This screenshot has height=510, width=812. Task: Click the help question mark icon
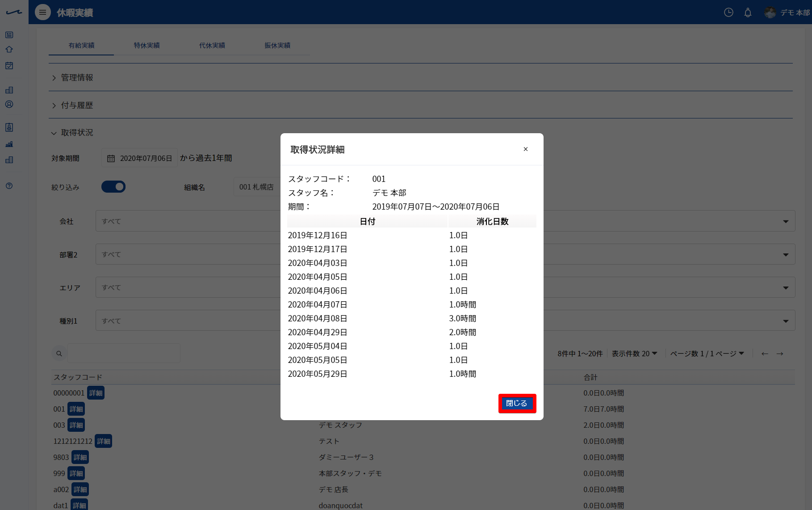pos(9,186)
